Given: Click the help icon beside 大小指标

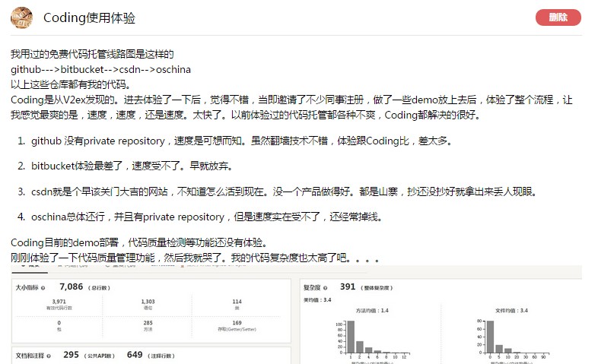Looking at the screenshot, I should point(43,288).
